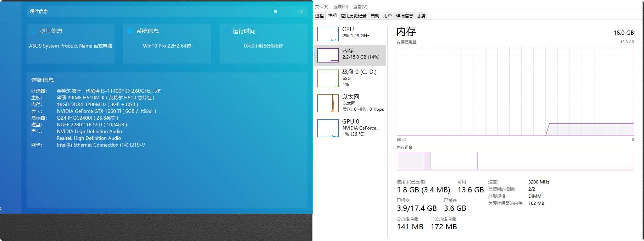Open the 查看(V) menu in Task Manager
644x241 pixels.
(360, 7)
